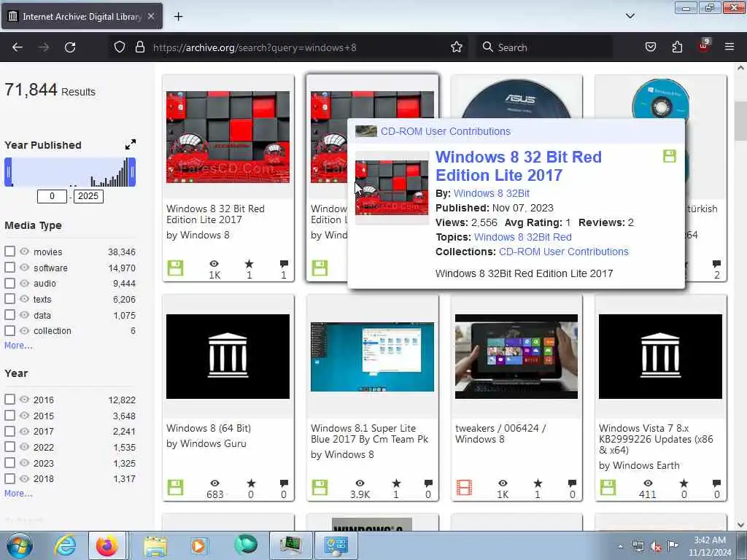Open the Firefox hamburger menu
Viewport: 747px width, 560px height.
tap(729, 47)
